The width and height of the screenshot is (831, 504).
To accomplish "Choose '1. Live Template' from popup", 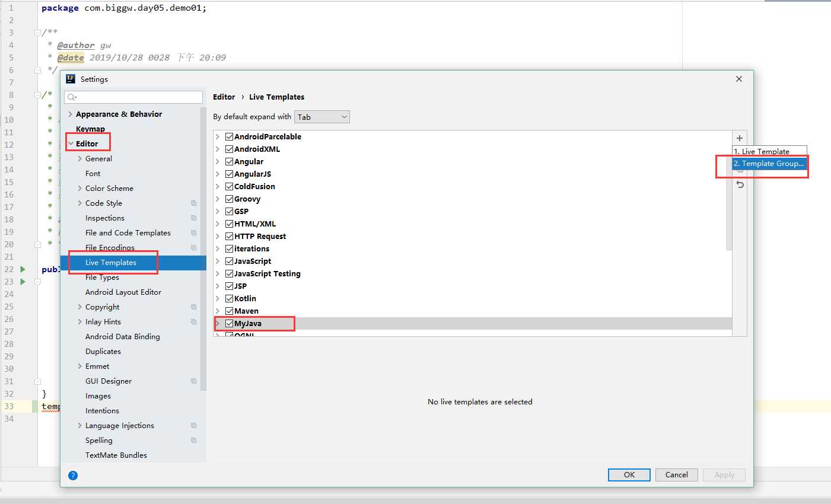I will [769, 151].
